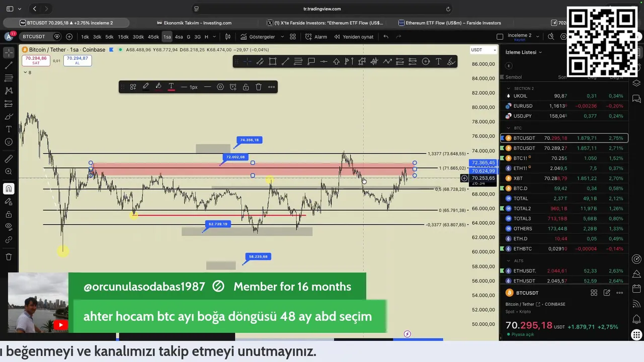The width and height of the screenshot is (644, 362).
Task: Open the candlestick chart type selector
Action: [228, 37]
